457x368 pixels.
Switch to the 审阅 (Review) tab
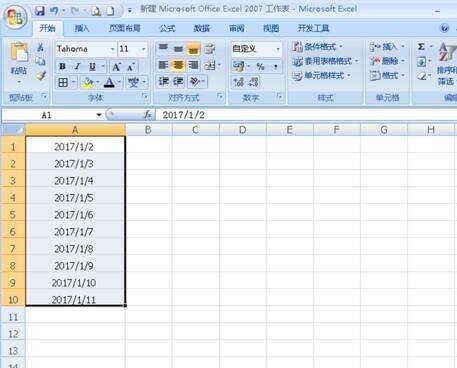pyautogui.click(x=237, y=29)
